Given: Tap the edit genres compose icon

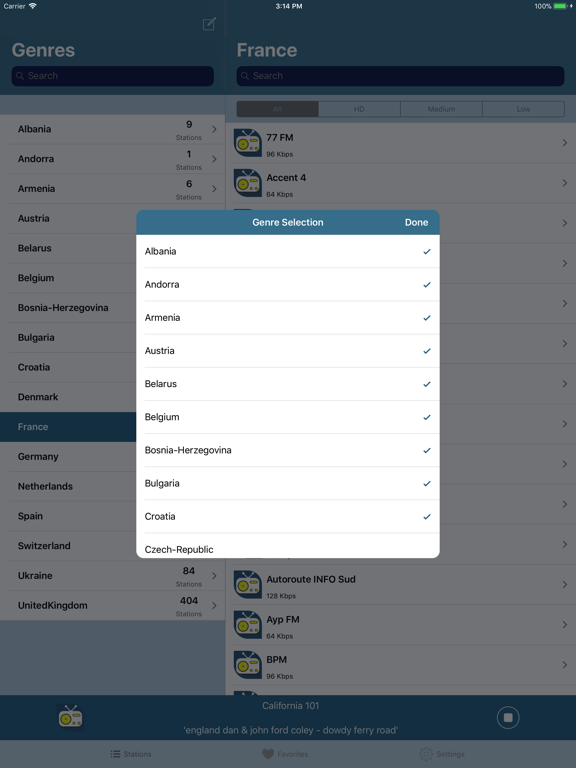Looking at the screenshot, I should (x=209, y=24).
